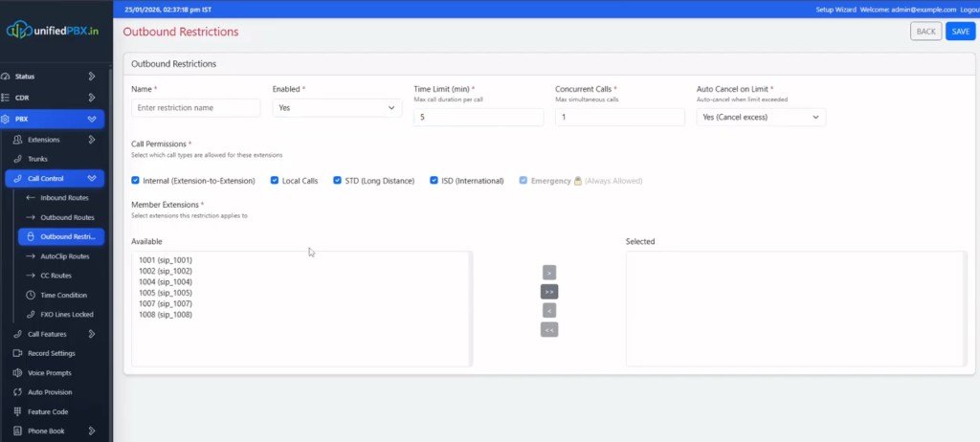Collapse the PBX menu chevron
Screen dimensions: 980x442
pyautogui.click(x=91, y=119)
